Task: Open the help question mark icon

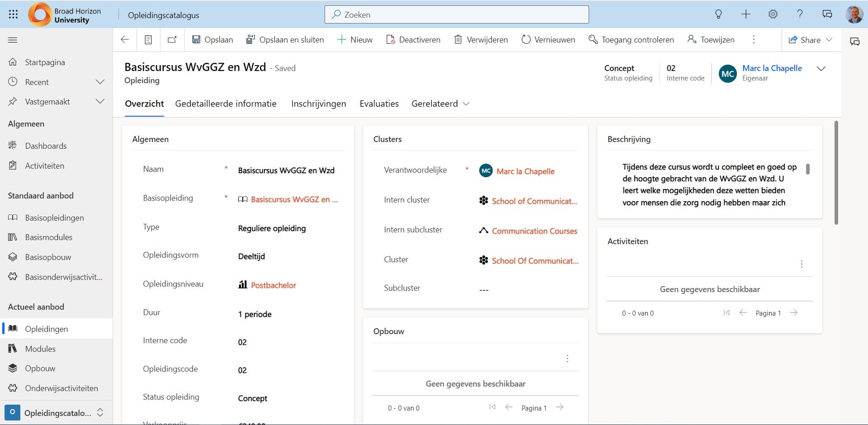Action: [800, 14]
